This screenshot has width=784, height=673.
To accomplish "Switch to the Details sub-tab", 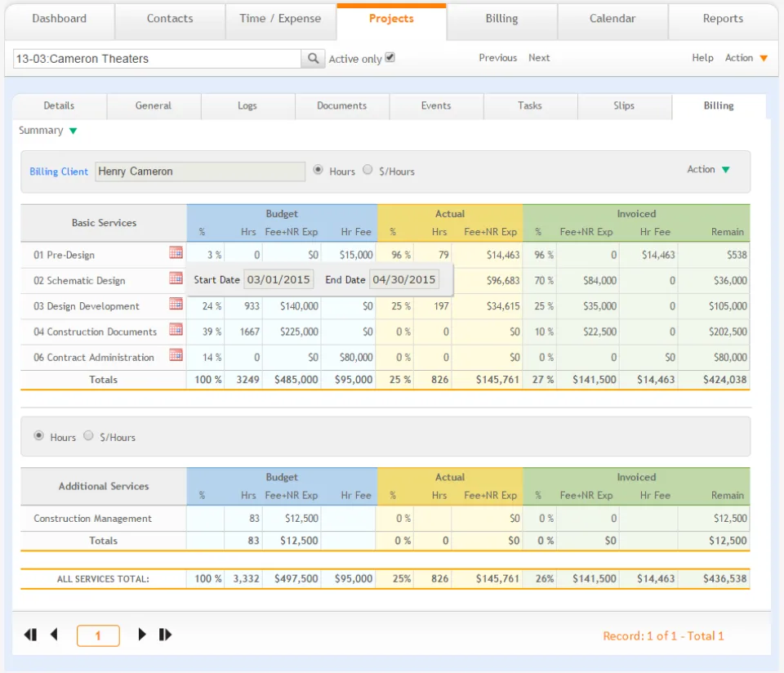I will (59, 106).
